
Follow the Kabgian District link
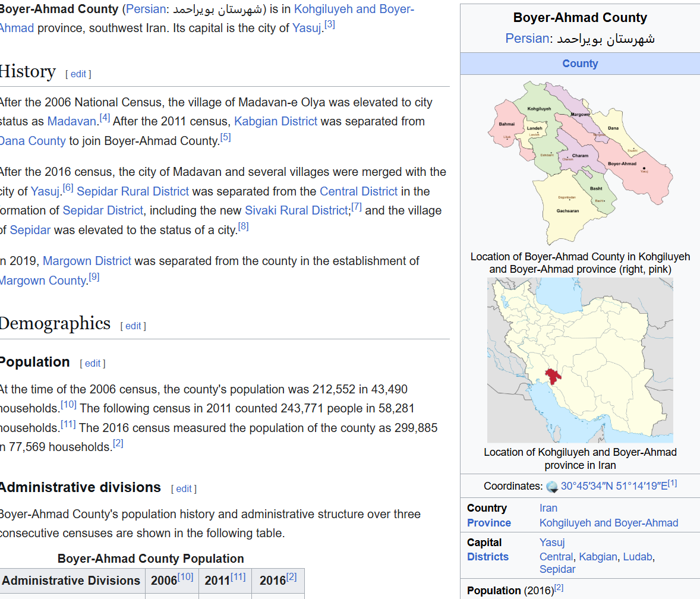[276, 121]
